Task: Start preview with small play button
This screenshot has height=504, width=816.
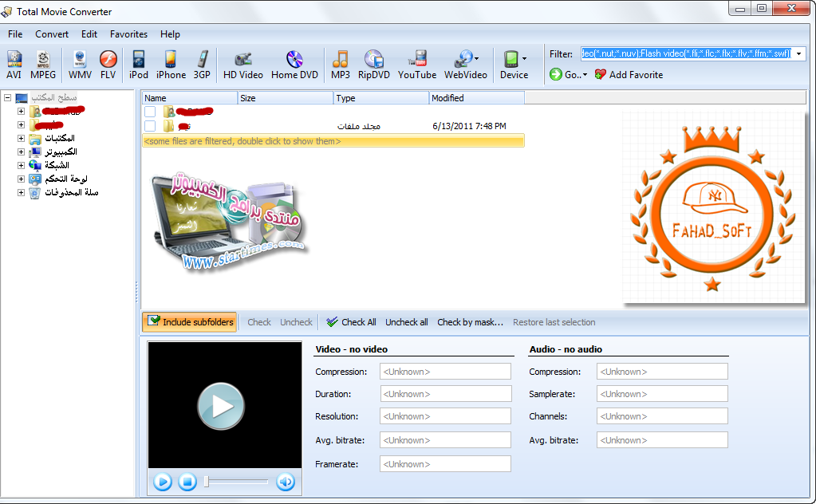Action: (x=163, y=482)
